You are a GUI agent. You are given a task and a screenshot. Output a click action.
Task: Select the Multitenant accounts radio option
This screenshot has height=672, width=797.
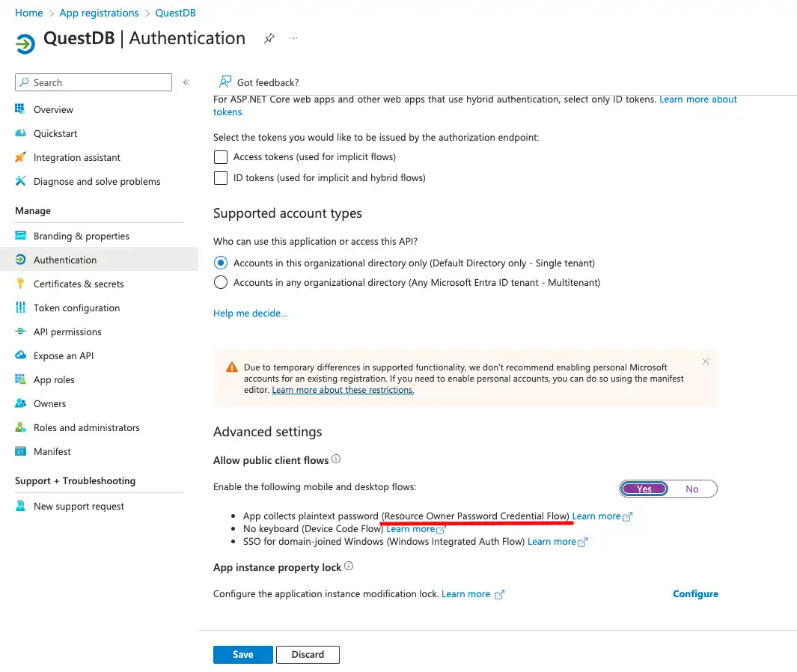[221, 283]
